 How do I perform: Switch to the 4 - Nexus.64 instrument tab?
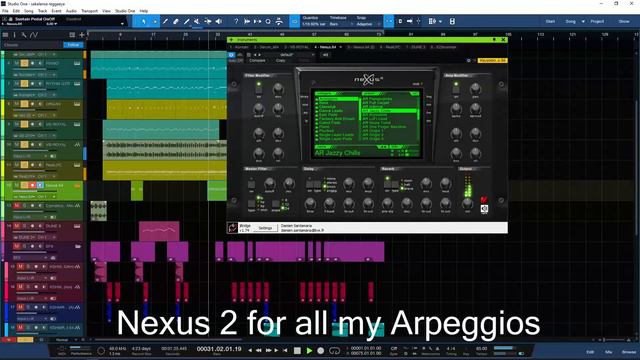tap(327, 47)
